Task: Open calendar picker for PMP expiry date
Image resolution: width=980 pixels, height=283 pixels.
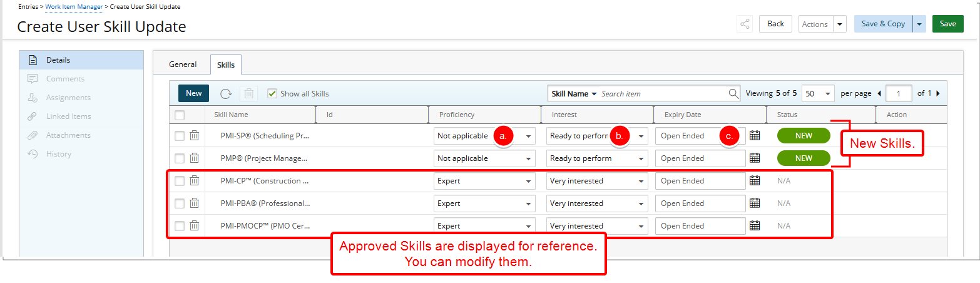Action: coord(755,158)
